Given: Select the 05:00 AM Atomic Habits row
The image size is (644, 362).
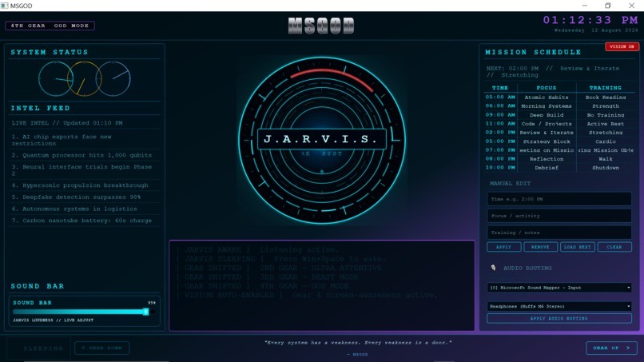Looking at the screenshot, I should [559, 97].
